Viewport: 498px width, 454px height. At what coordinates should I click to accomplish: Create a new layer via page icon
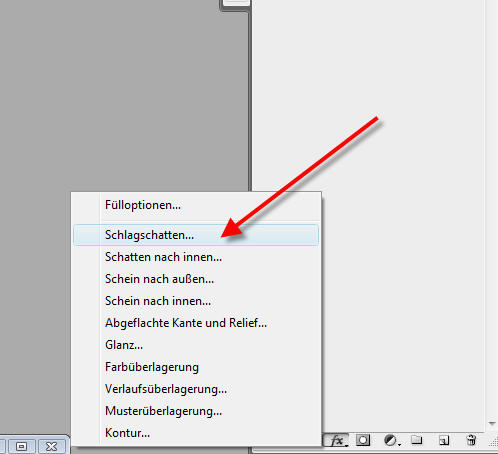(x=444, y=440)
